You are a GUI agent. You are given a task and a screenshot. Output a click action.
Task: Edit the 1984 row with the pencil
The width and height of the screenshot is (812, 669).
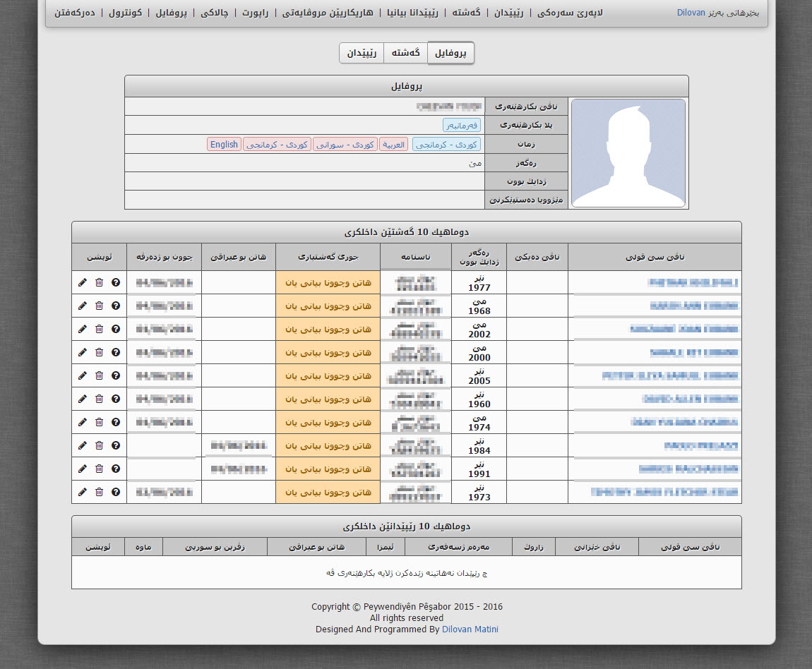pyautogui.click(x=83, y=445)
